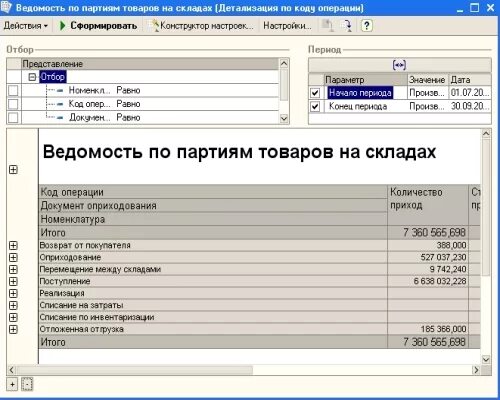Minimize the report window

pyautogui.click(x=460, y=7)
